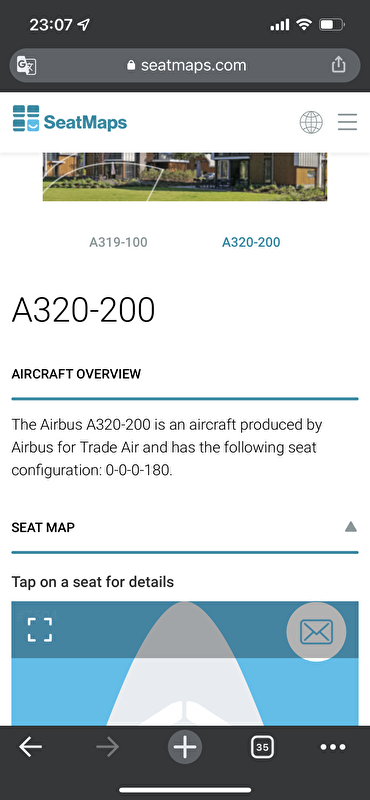Tap the seatmaps.com address bar
Viewport: 370px width, 800px height.
185,65
